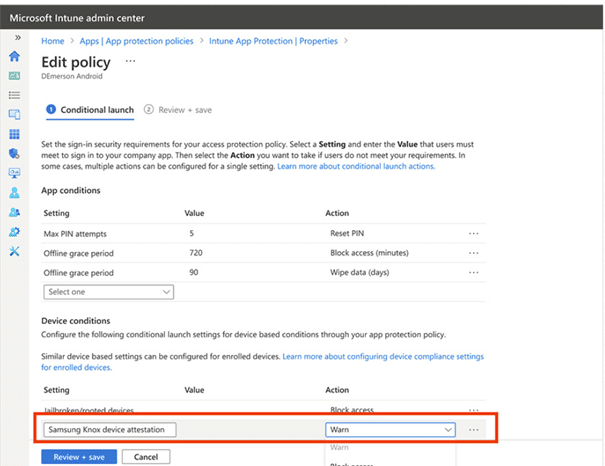The height and width of the screenshot is (466, 605).
Task: Open more options next to Edit policy
Action: tap(130, 61)
